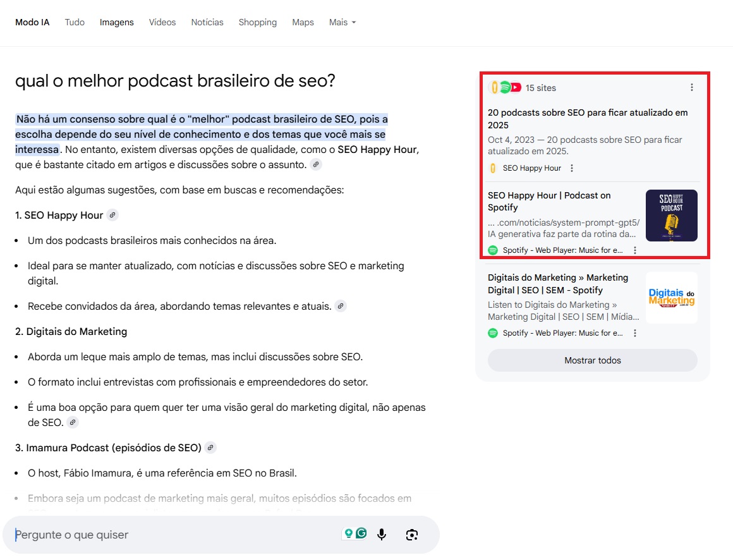The height and width of the screenshot is (560, 733).
Task: Focus the 'Pergunte o que quiser' input field
Action: [171, 535]
